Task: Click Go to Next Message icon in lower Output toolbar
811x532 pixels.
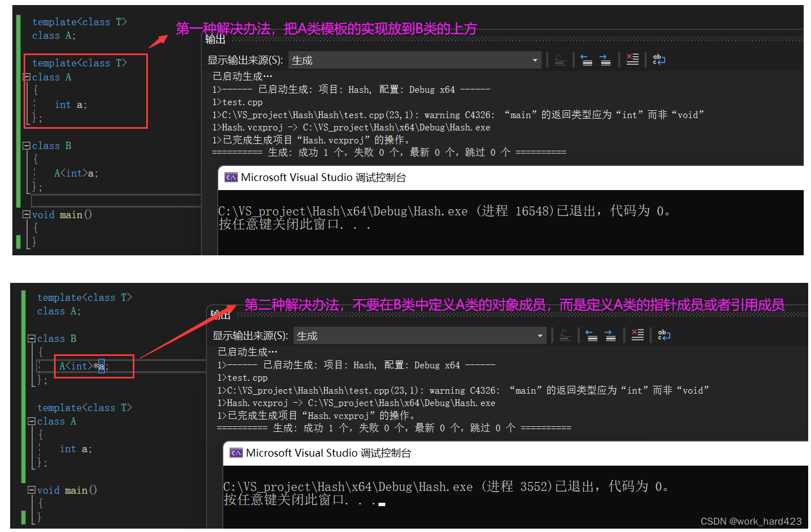Action: pos(610,336)
